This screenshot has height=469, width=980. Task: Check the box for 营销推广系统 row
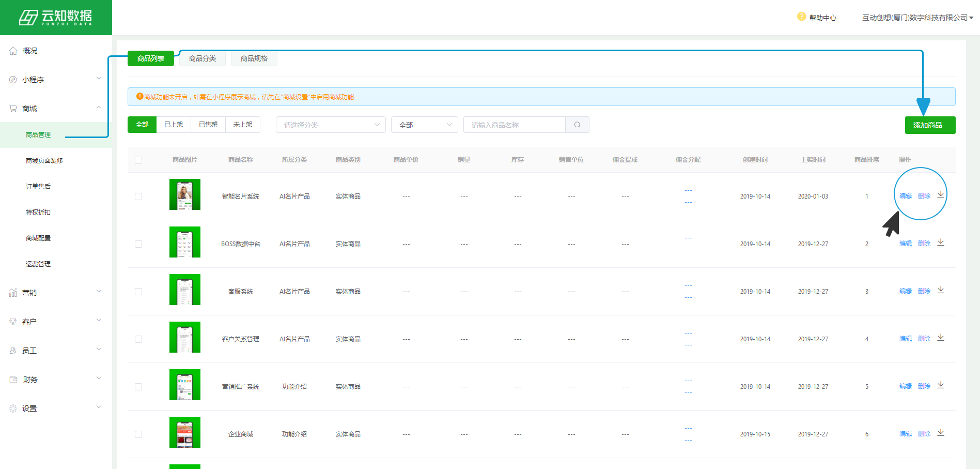click(x=138, y=387)
